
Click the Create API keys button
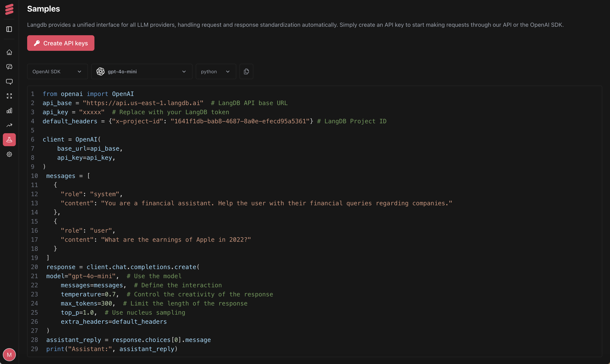(61, 43)
